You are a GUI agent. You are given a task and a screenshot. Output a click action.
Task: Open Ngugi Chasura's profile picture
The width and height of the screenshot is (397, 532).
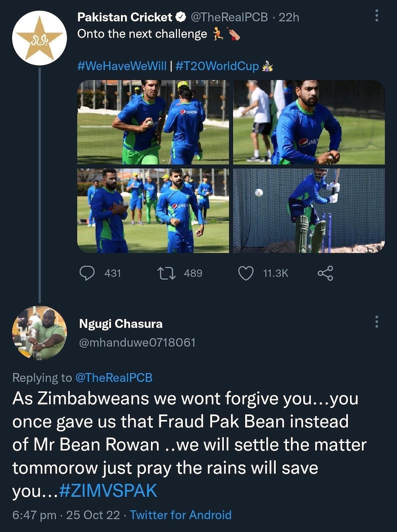39,333
